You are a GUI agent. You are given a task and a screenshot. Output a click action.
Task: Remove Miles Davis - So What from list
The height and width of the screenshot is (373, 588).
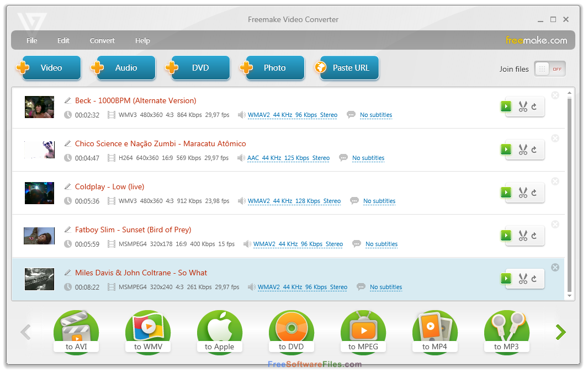[555, 267]
